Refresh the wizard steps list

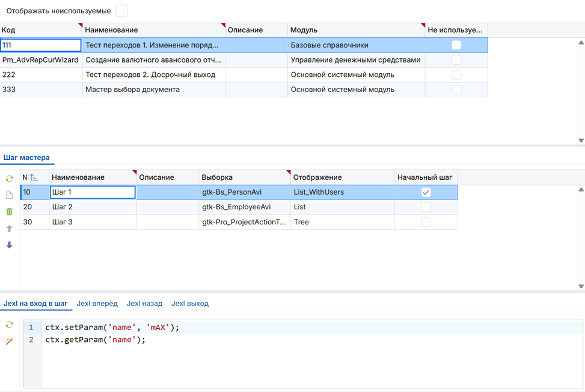9,179
